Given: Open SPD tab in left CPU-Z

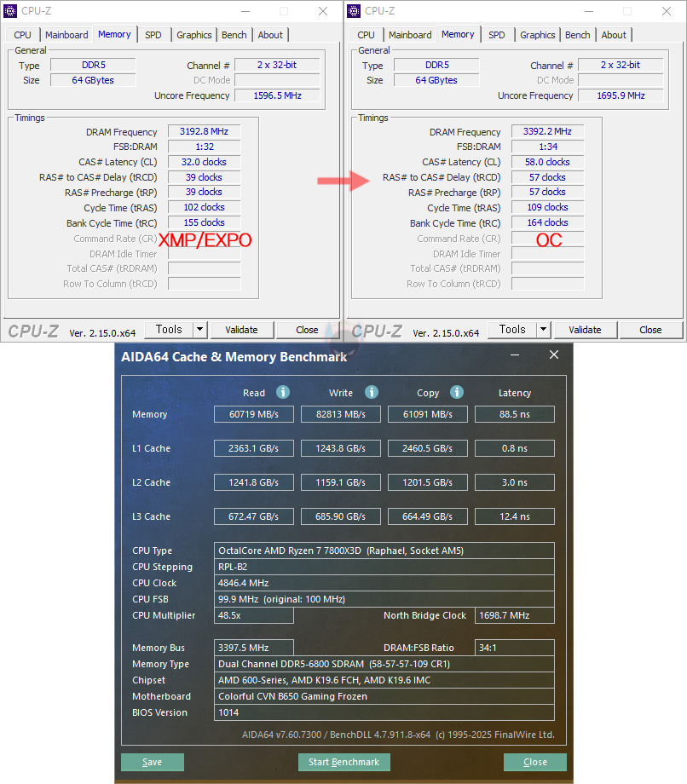Looking at the screenshot, I should coord(153,35).
